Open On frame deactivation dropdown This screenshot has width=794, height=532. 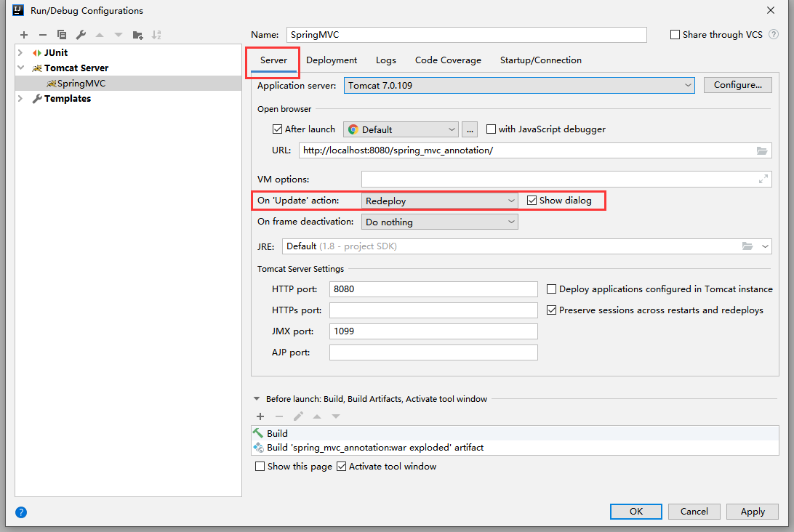point(439,222)
